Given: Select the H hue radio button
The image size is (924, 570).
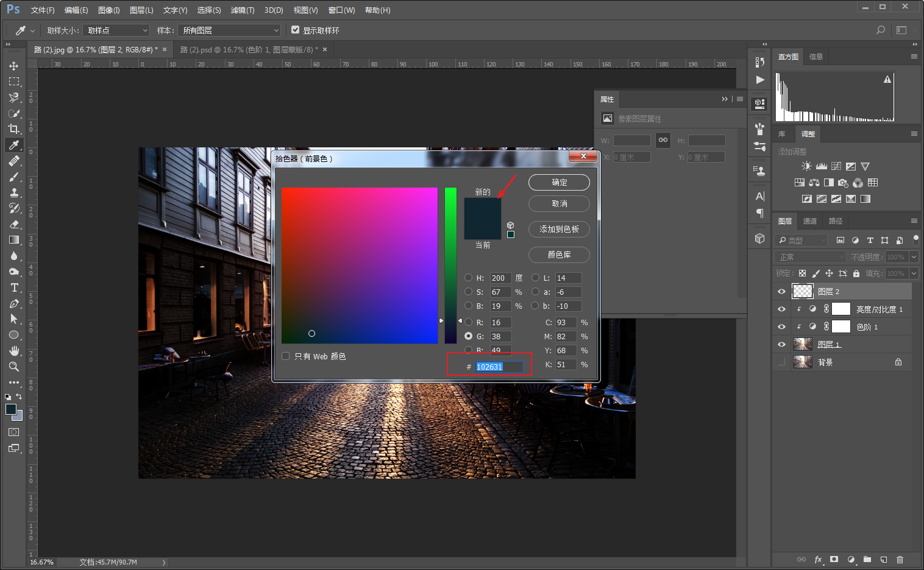Looking at the screenshot, I should click(x=469, y=278).
